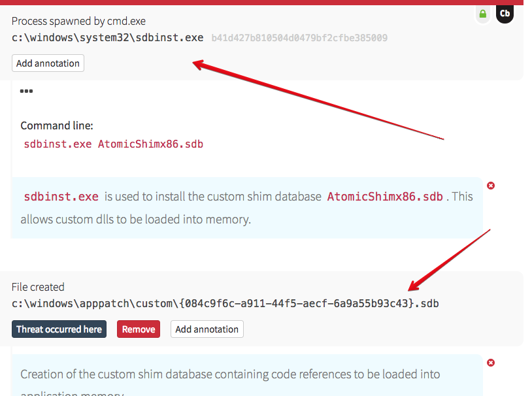The width and height of the screenshot is (532, 396).
Task: Click the Cb Carbon Black icon
Action: pyautogui.click(x=504, y=13)
